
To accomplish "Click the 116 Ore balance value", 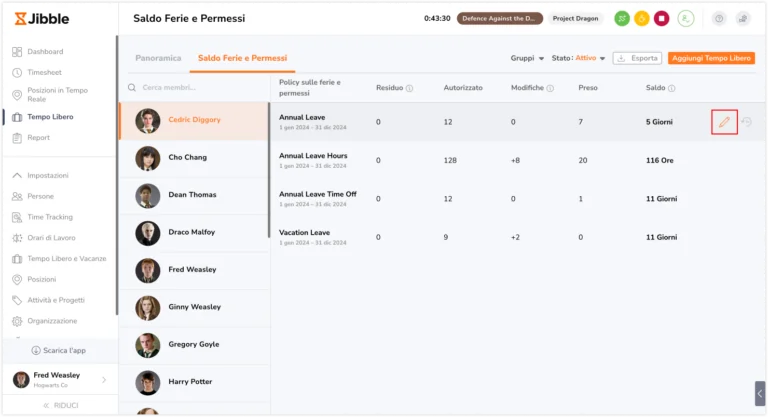I will pos(659,160).
